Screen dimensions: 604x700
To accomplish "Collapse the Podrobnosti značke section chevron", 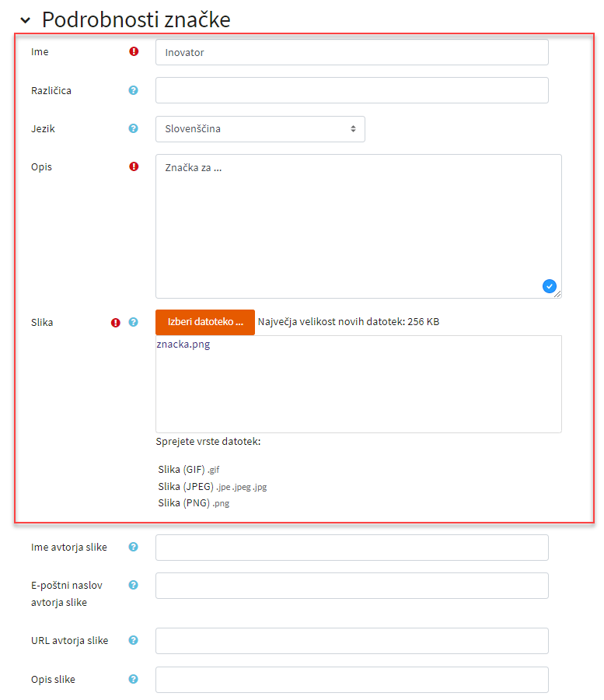I will point(26,20).
